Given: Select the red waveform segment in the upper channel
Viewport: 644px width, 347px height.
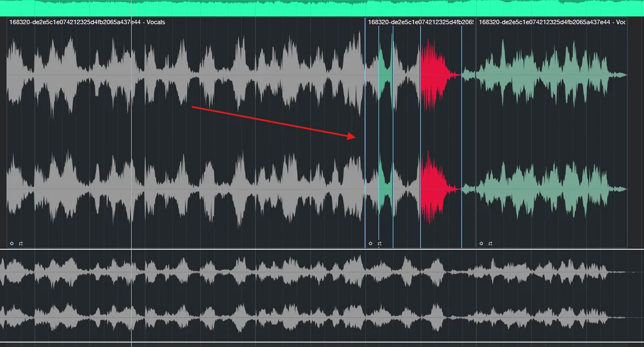Looking at the screenshot, I should [440, 75].
